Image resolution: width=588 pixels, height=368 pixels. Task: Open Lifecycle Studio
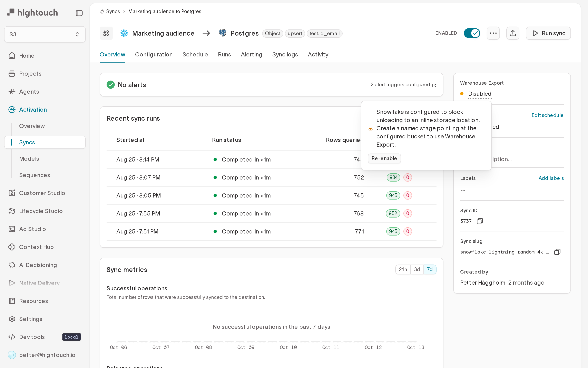point(41,211)
